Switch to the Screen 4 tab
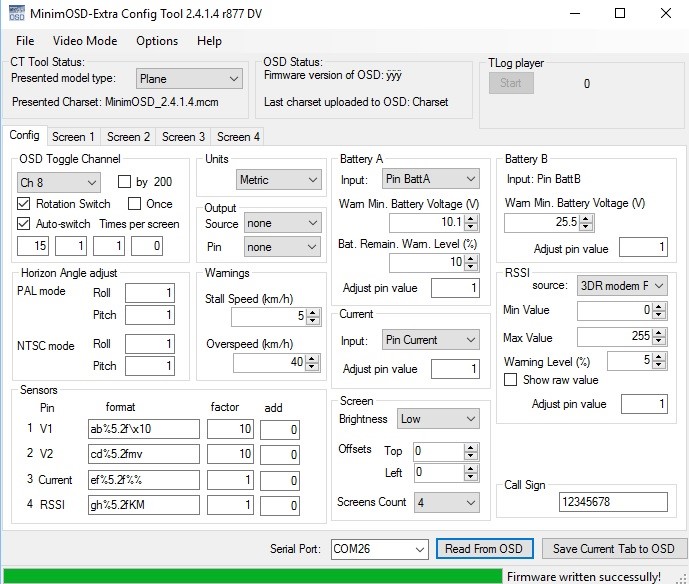 [x=238, y=137]
